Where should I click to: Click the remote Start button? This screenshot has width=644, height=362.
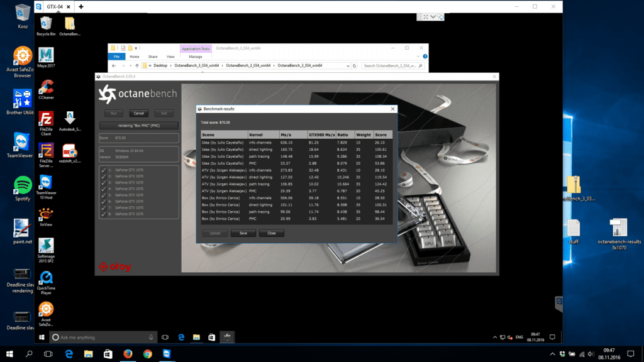click(x=42, y=337)
